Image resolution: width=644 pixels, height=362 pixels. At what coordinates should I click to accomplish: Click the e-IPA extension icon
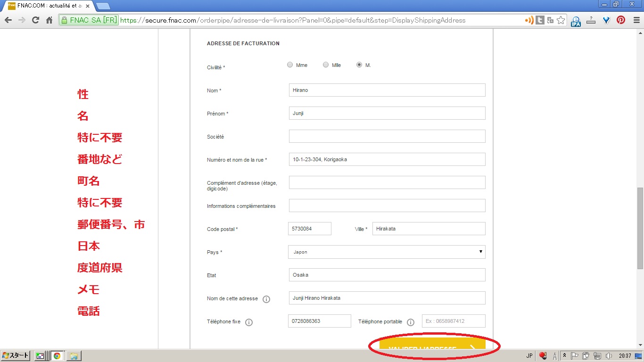pos(576,21)
